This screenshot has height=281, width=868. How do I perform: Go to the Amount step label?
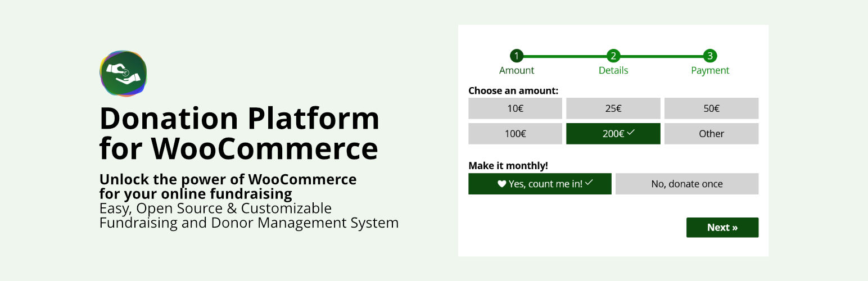coord(517,71)
